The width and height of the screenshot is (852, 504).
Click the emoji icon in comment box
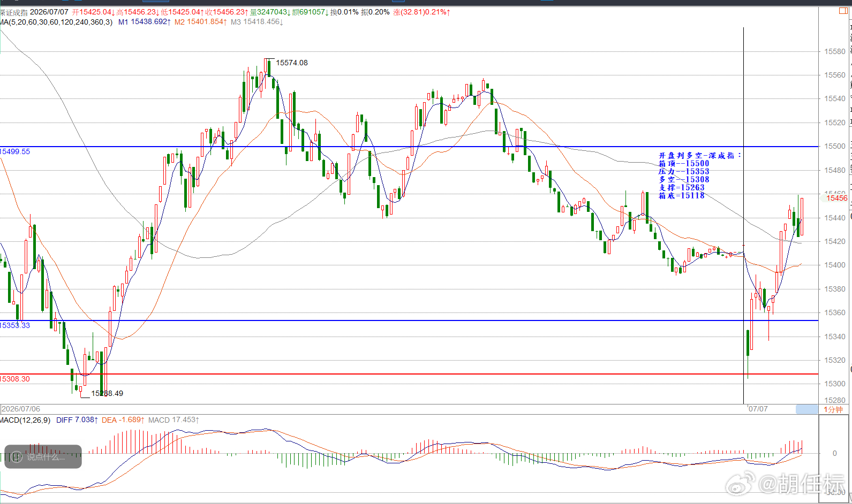(x=17, y=457)
